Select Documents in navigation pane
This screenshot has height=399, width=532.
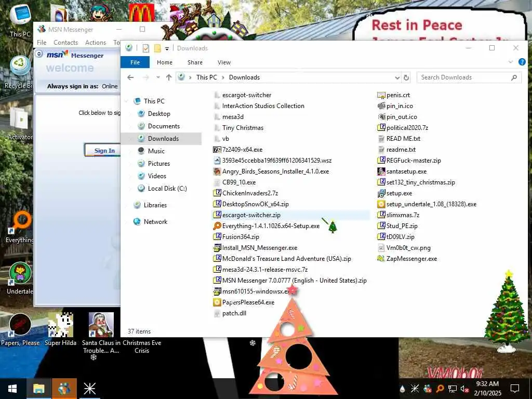point(164,126)
